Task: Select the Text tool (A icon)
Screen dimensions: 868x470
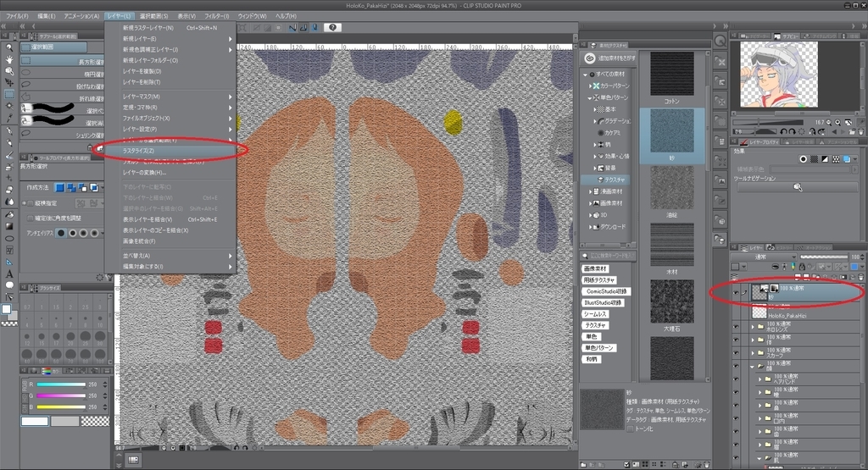Action: click(x=8, y=274)
